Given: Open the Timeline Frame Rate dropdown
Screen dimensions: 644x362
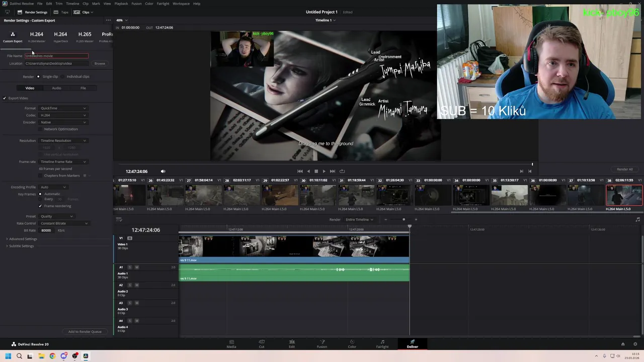Looking at the screenshot, I should 63,162.
